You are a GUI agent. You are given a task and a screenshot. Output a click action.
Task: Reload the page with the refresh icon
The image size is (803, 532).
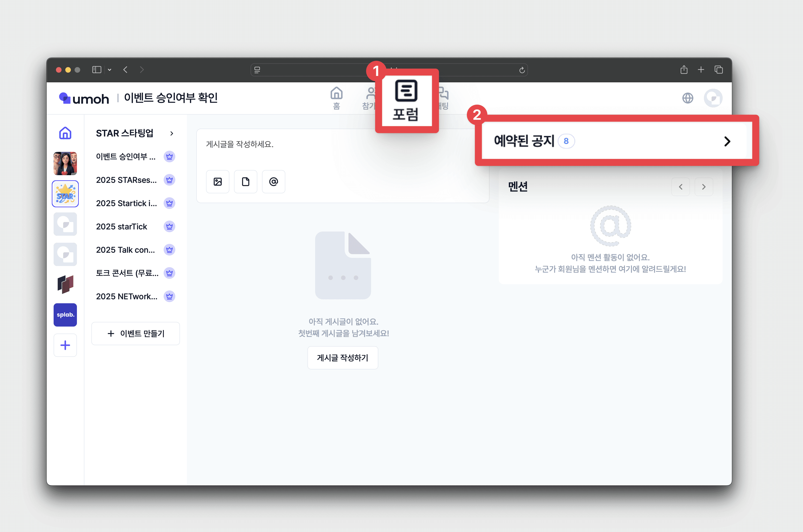(522, 70)
